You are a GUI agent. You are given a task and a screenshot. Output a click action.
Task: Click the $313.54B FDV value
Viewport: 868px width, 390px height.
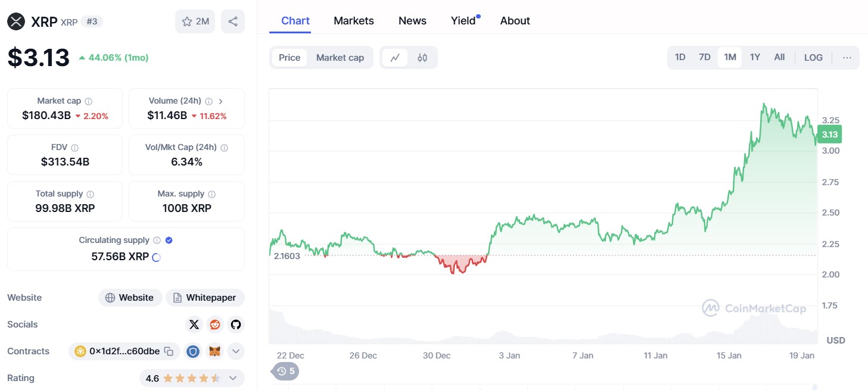(x=65, y=161)
